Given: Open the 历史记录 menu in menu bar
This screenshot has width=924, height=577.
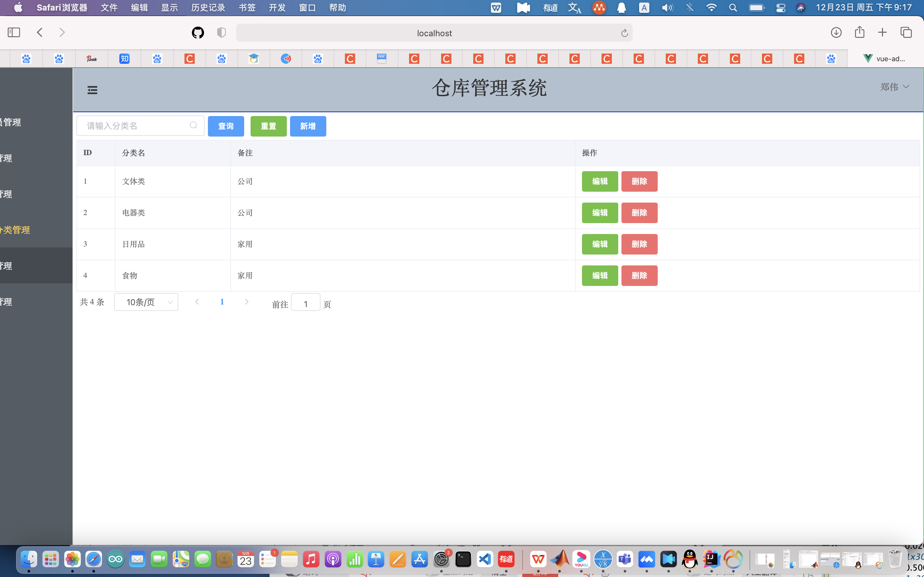Looking at the screenshot, I should (x=208, y=8).
